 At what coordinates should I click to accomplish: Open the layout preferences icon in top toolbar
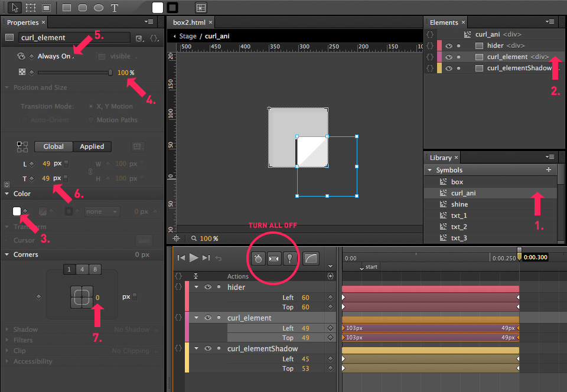pyautogui.click(x=201, y=8)
